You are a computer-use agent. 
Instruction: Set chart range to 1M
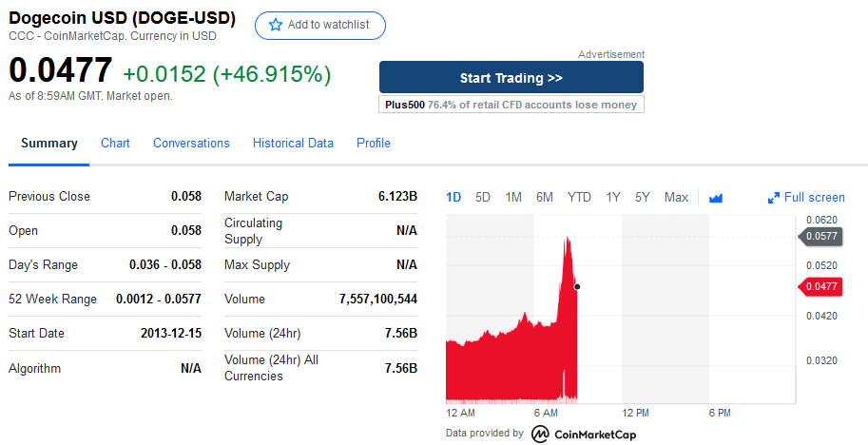point(513,197)
